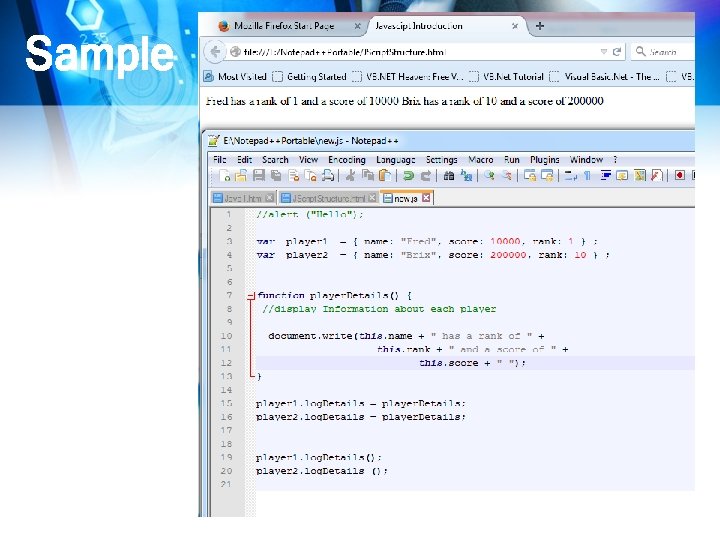Open the Encoding menu

tap(347, 159)
